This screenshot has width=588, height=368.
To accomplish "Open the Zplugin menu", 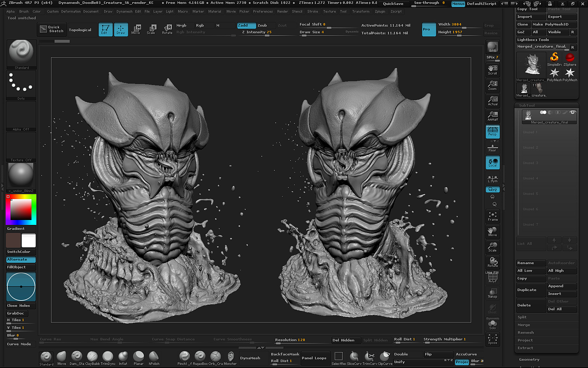I will coord(380,12).
